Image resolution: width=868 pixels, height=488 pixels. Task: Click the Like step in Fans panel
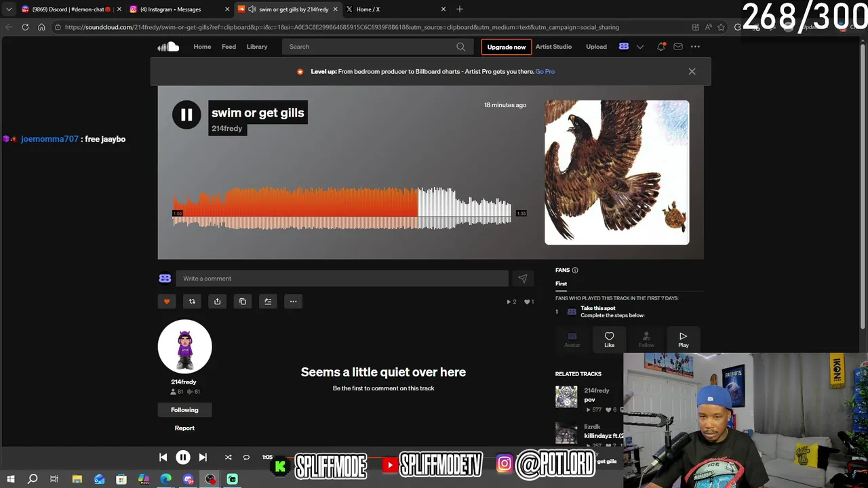[609, 340]
